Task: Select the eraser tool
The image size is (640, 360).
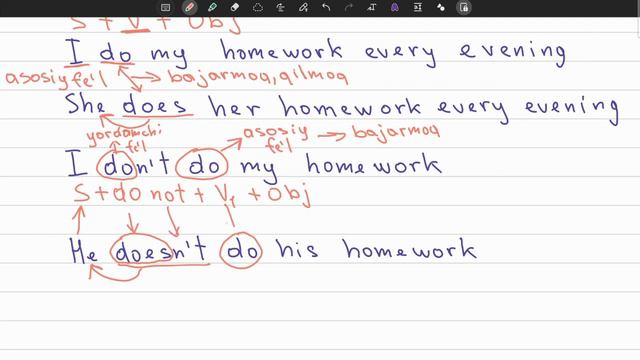Action: (x=235, y=7)
